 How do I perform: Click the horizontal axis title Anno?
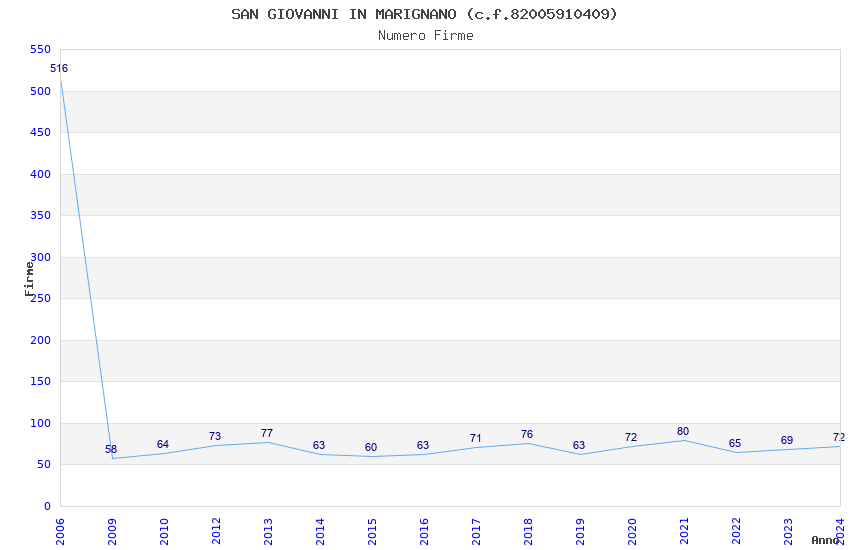click(825, 540)
